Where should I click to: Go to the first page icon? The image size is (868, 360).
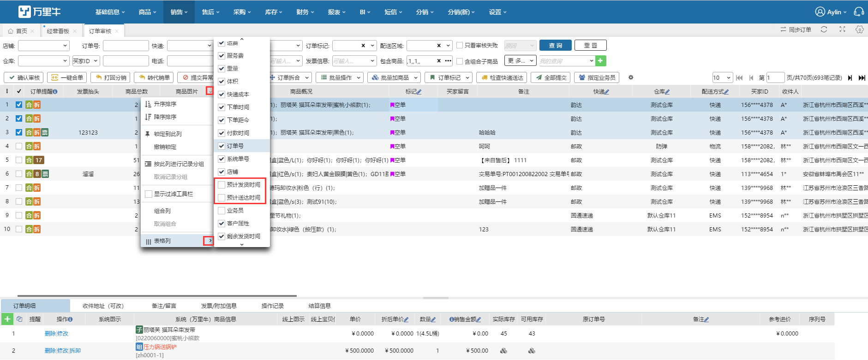[739, 78]
